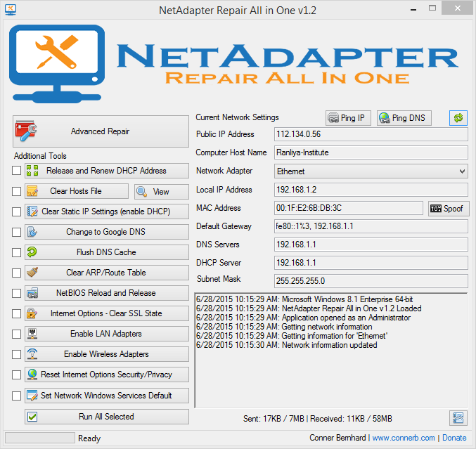This screenshot has width=476, height=449.
Task: Click the Advanced Repair toolbox icon
Action: click(26, 131)
